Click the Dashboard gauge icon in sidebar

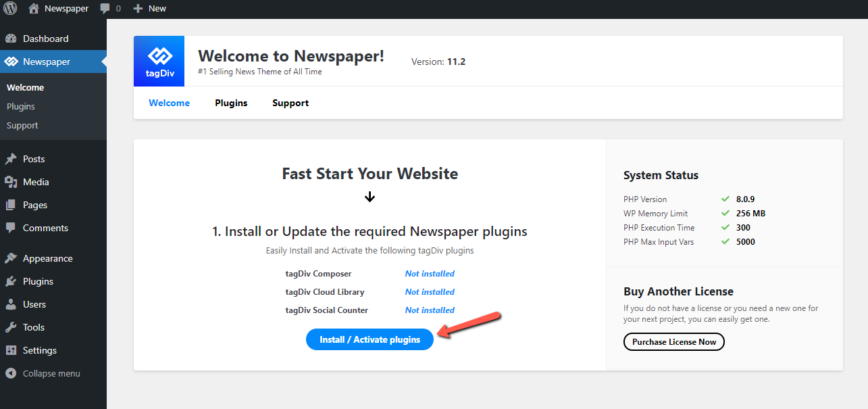(11, 39)
